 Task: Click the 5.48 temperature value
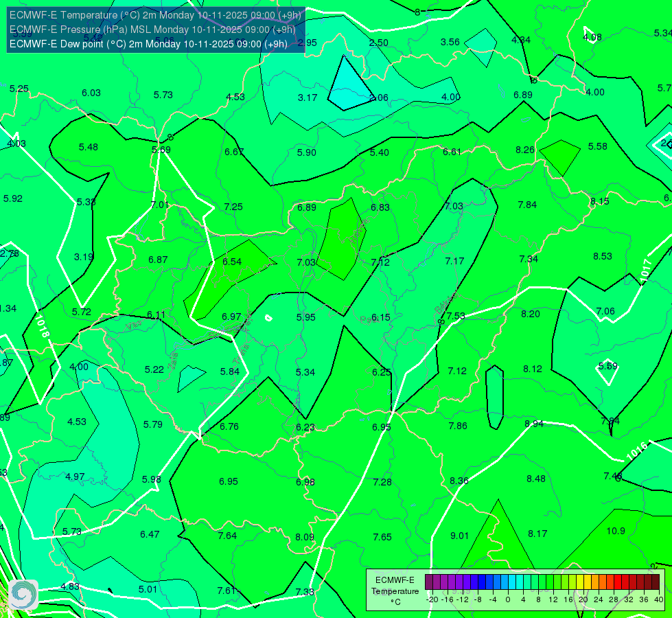(89, 147)
